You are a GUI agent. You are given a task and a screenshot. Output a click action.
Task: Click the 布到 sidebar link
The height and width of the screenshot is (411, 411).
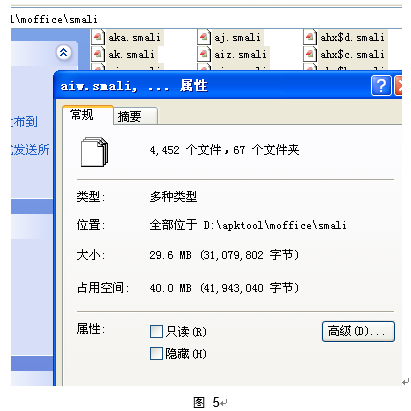pyautogui.click(x=24, y=122)
